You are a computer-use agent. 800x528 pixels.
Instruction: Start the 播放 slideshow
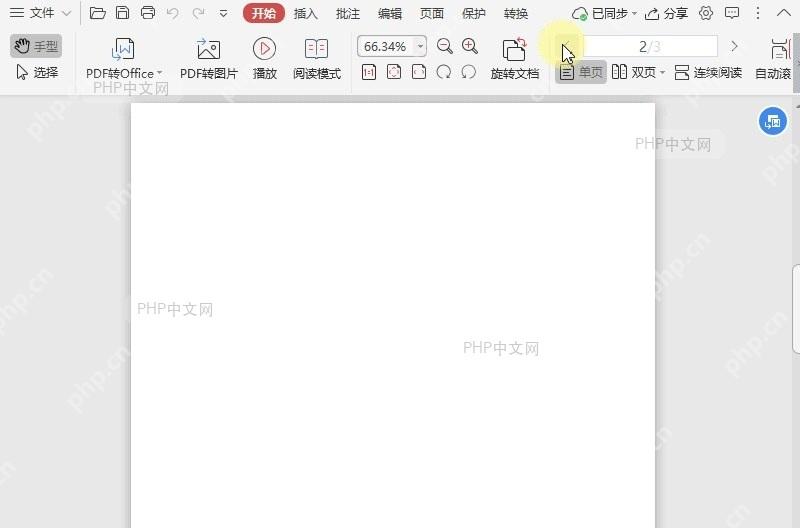click(x=264, y=59)
